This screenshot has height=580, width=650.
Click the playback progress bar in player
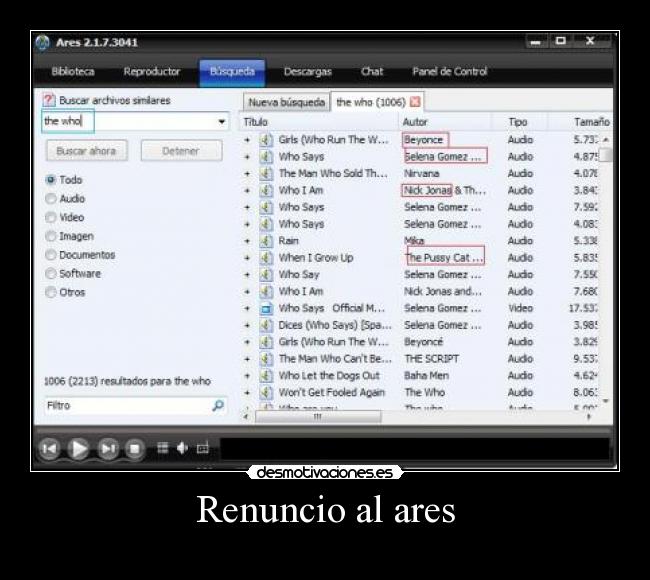point(323,431)
